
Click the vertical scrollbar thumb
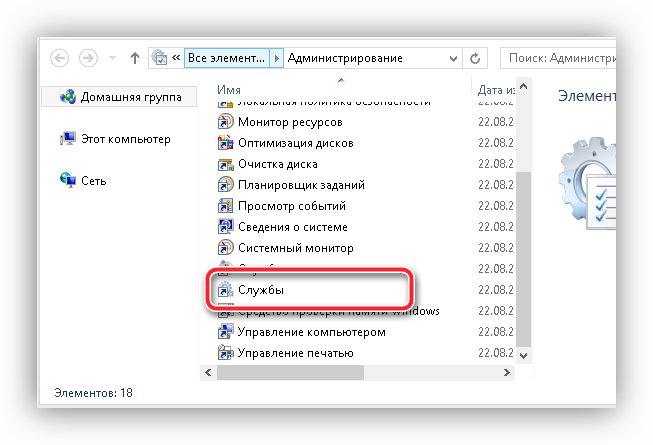click(x=523, y=259)
